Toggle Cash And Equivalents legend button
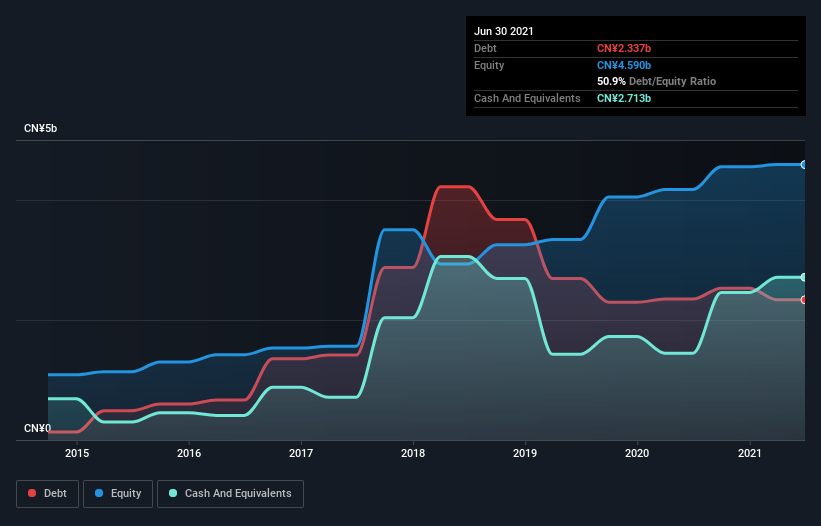Viewport: 821px width, 526px height. coord(230,494)
